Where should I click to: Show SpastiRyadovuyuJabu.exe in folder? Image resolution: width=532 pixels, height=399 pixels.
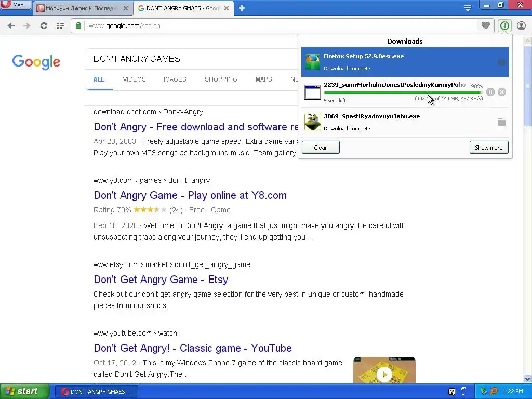tap(502, 122)
